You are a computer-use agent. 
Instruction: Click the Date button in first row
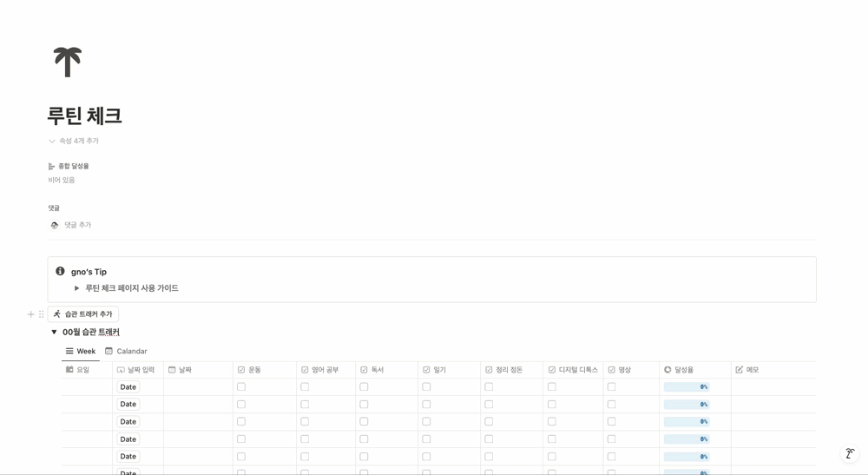point(128,387)
